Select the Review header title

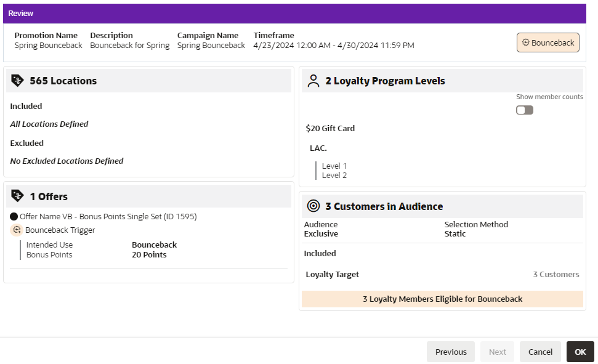pyautogui.click(x=20, y=14)
